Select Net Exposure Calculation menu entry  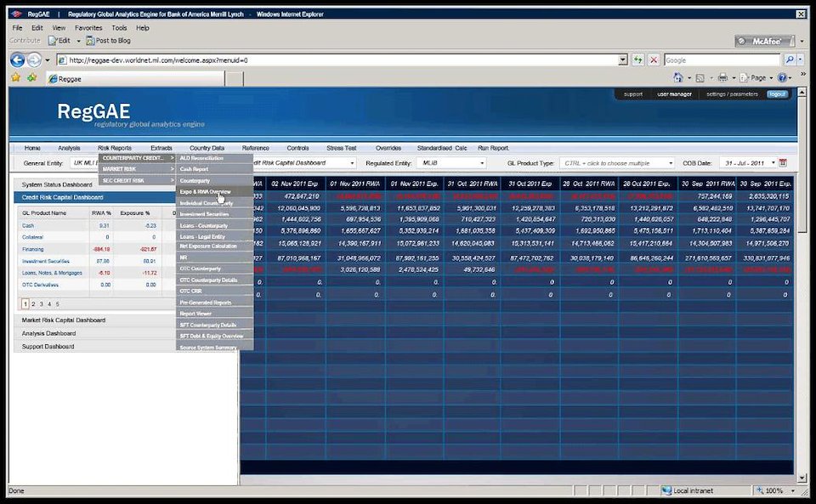tap(214, 246)
